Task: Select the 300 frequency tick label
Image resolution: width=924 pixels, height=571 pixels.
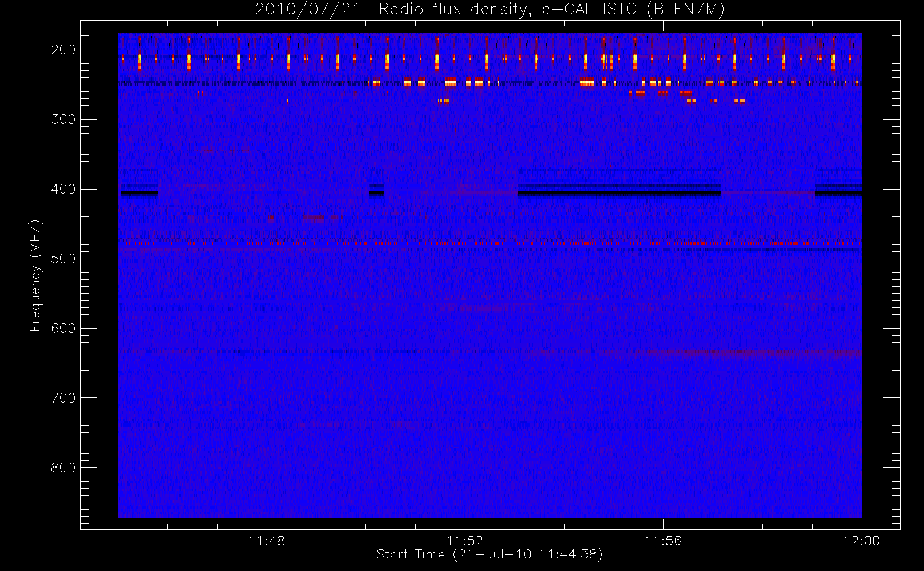Action: pyautogui.click(x=63, y=119)
